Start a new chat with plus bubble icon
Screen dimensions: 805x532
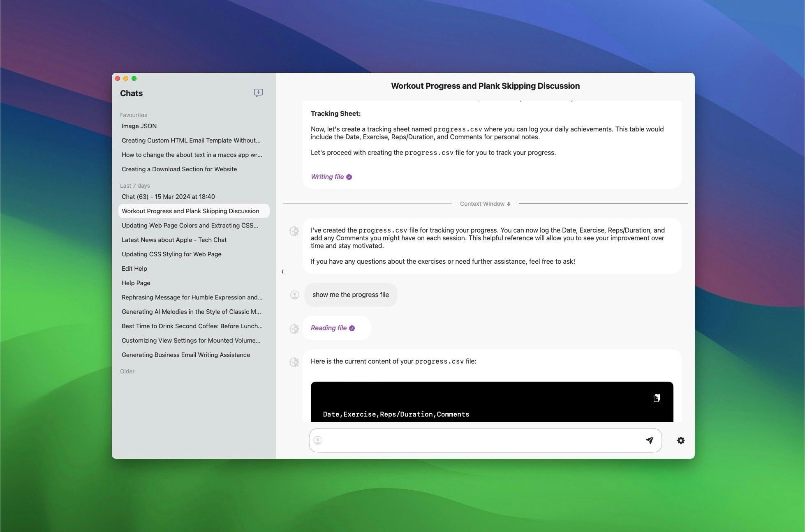pyautogui.click(x=258, y=93)
